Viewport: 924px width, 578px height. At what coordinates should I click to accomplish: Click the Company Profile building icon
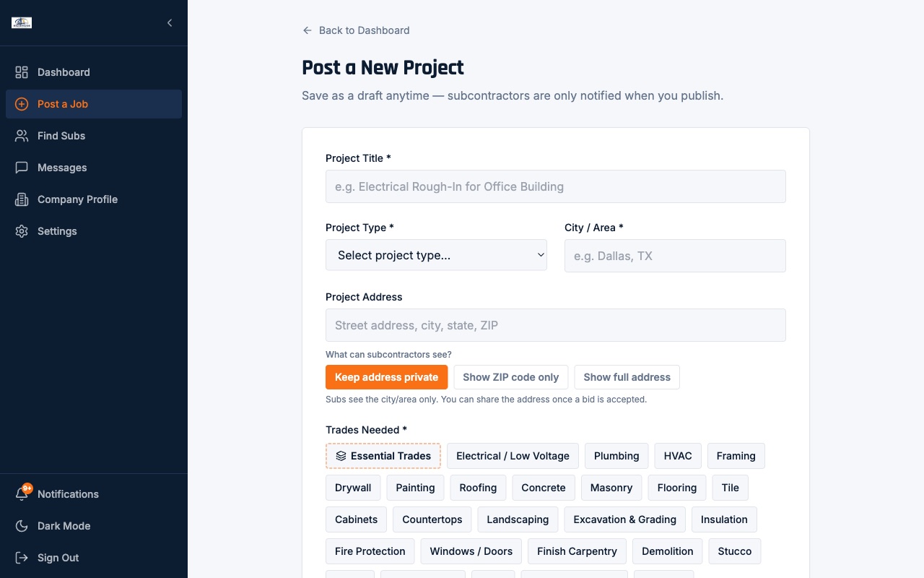point(22,199)
